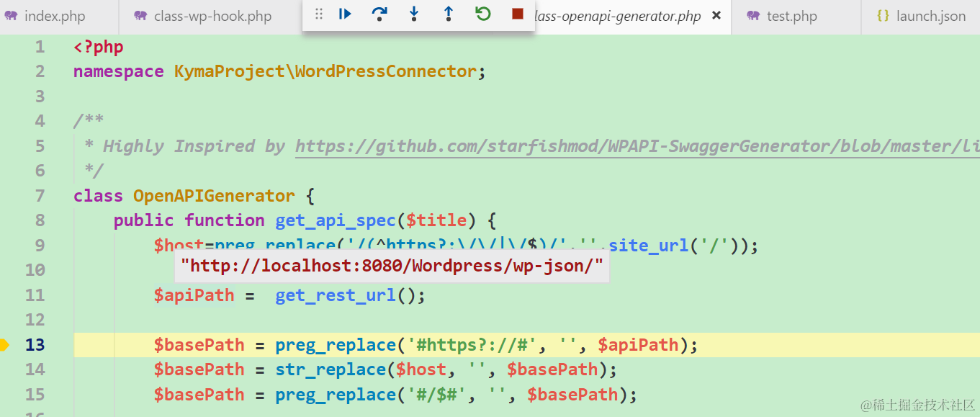Click the JSON braces icon on launch.json tab

point(883,16)
